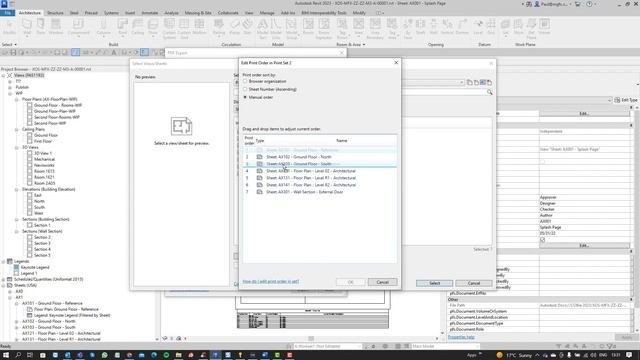Open the Work Plane Viewer tool
This screenshot has width=640, height=360.
coord(544,27)
